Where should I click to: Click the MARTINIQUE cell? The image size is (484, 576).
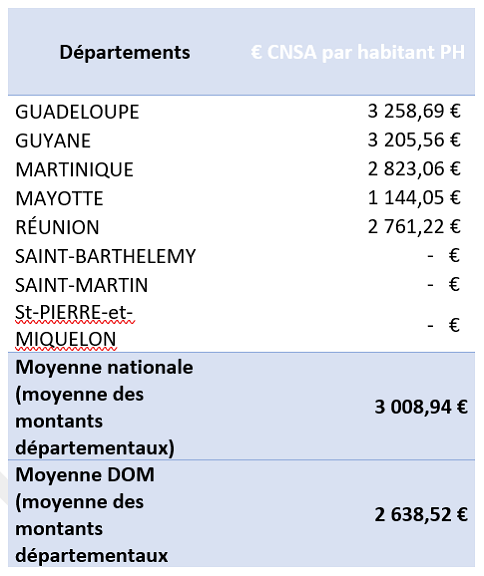(74, 170)
